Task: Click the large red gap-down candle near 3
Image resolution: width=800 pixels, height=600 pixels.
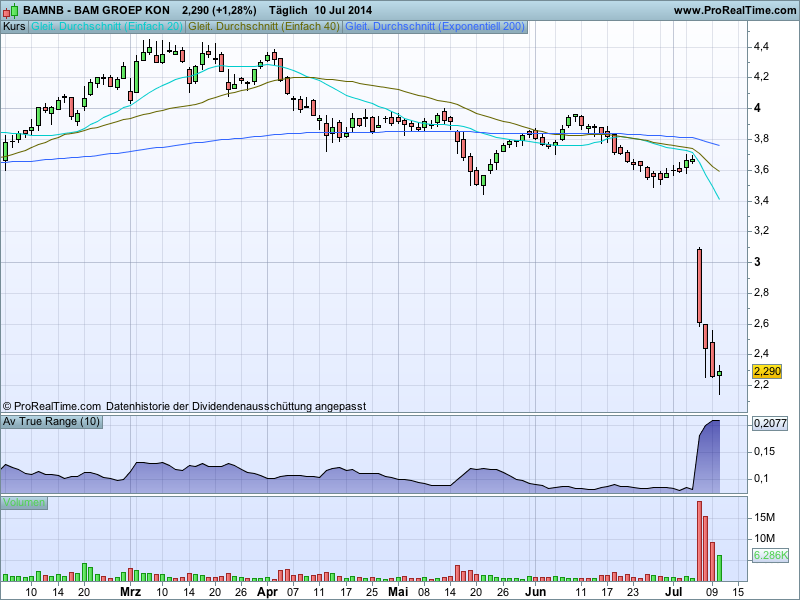Action: (699, 285)
